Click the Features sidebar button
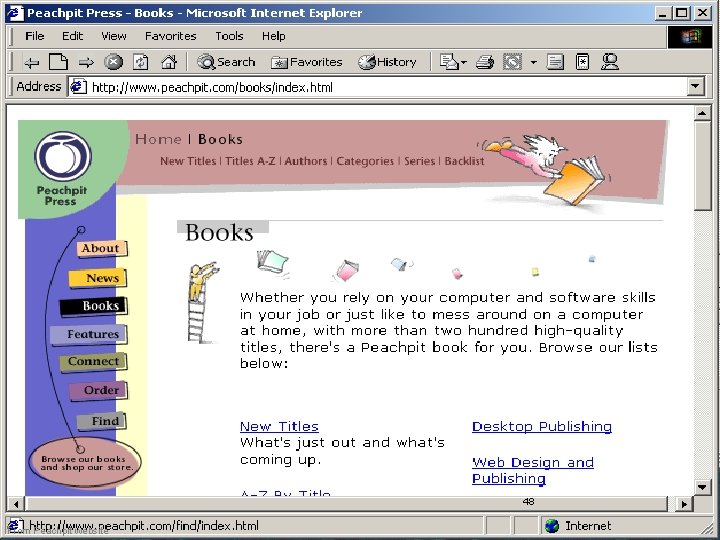Screen dimensions: 720x540 click(88, 334)
